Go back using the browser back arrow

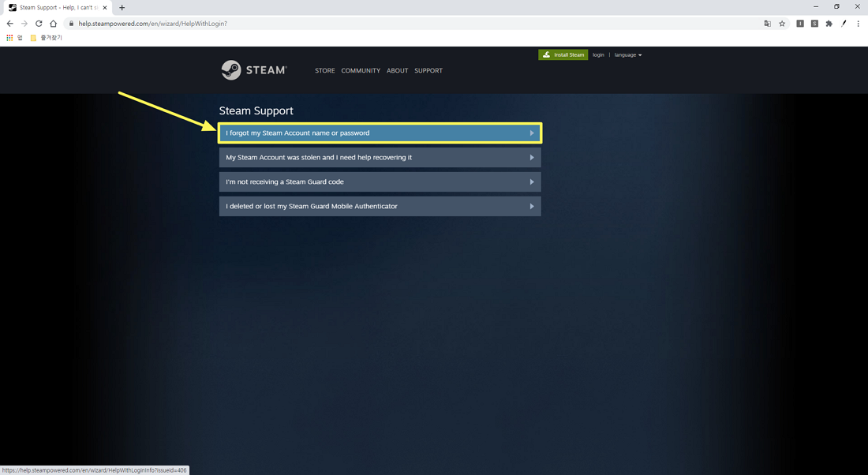[x=10, y=24]
